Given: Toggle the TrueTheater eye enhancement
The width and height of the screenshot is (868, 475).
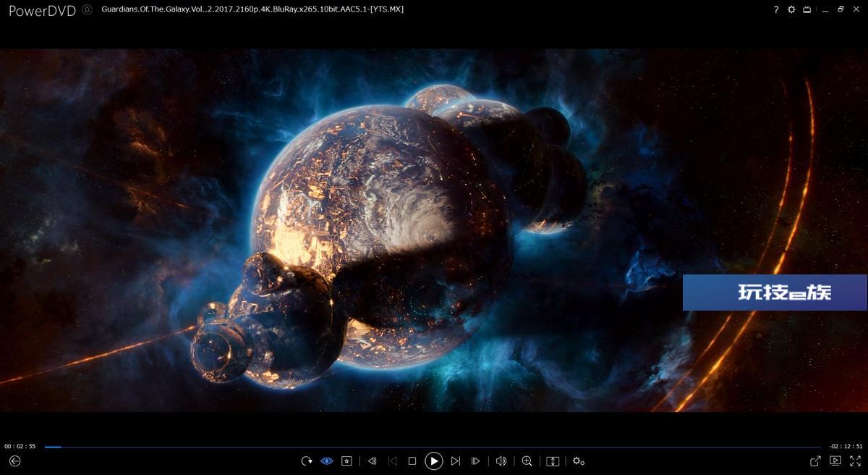Looking at the screenshot, I should pos(327,461).
